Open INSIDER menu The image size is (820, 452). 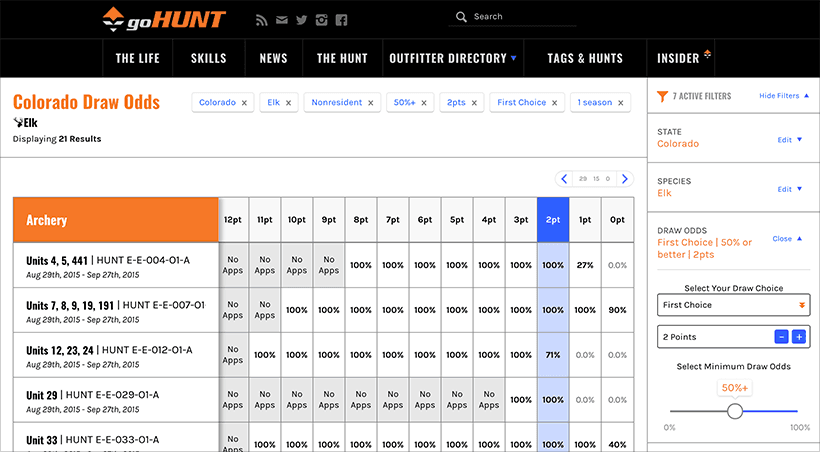click(681, 58)
